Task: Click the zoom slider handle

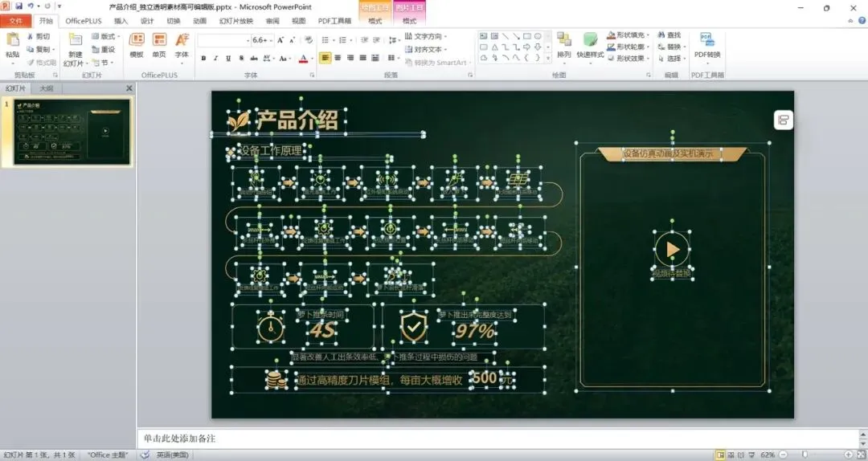Action: 805,455
